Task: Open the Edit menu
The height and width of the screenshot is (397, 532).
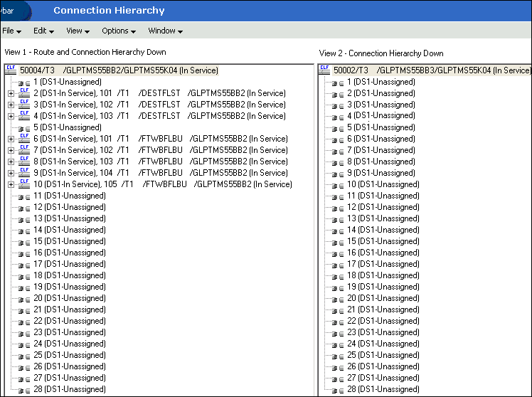Action: 43,31
